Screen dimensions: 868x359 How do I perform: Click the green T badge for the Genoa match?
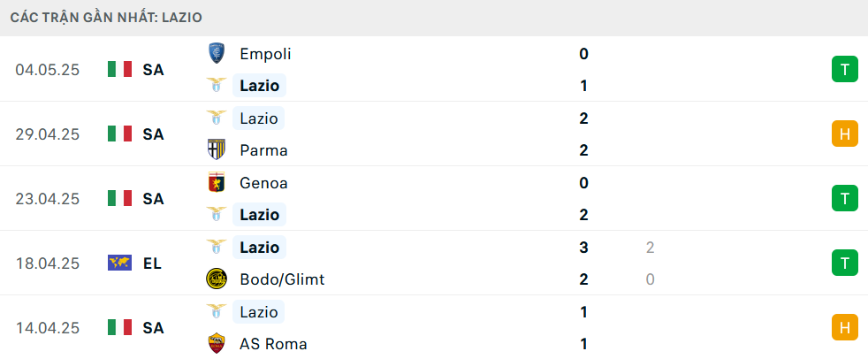pyautogui.click(x=844, y=198)
